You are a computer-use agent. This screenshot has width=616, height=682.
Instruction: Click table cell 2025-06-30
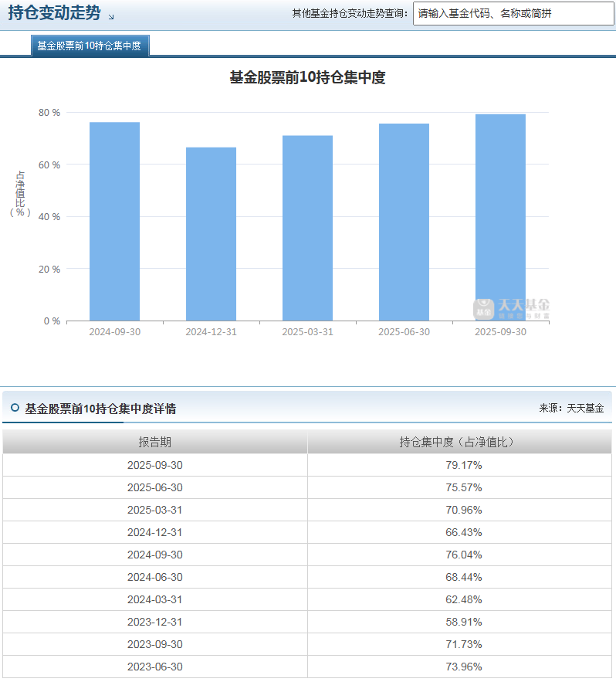pyautogui.click(x=154, y=487)
